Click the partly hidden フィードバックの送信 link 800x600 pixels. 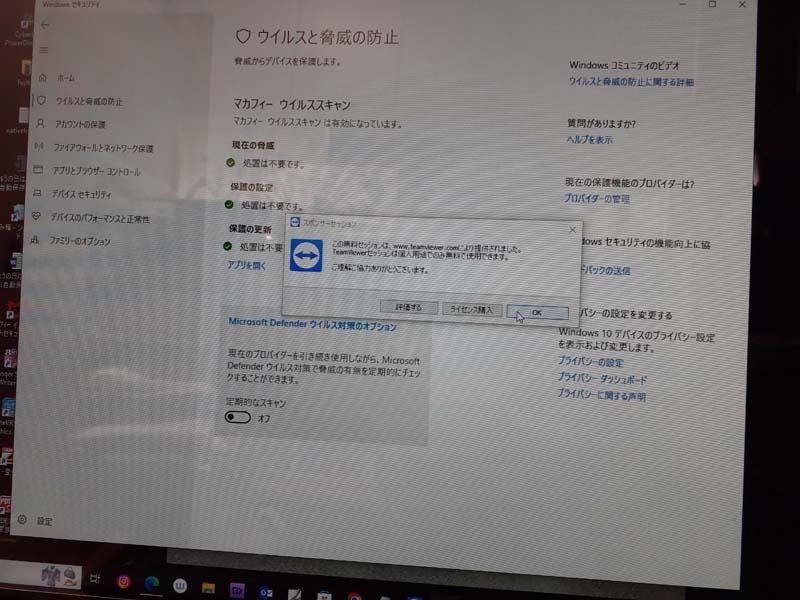(607, 270)
